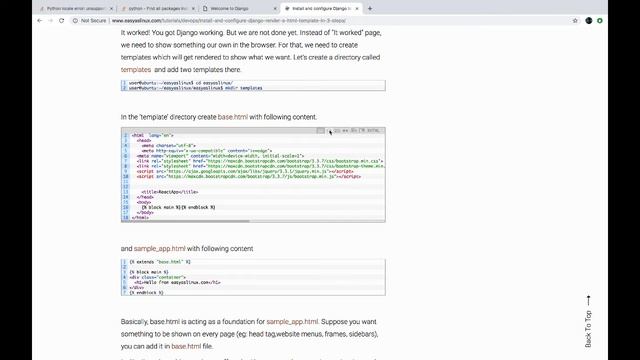Click the cd easyaslinux command line
This screenshot has width=640, height=360.
coord(181,83)
